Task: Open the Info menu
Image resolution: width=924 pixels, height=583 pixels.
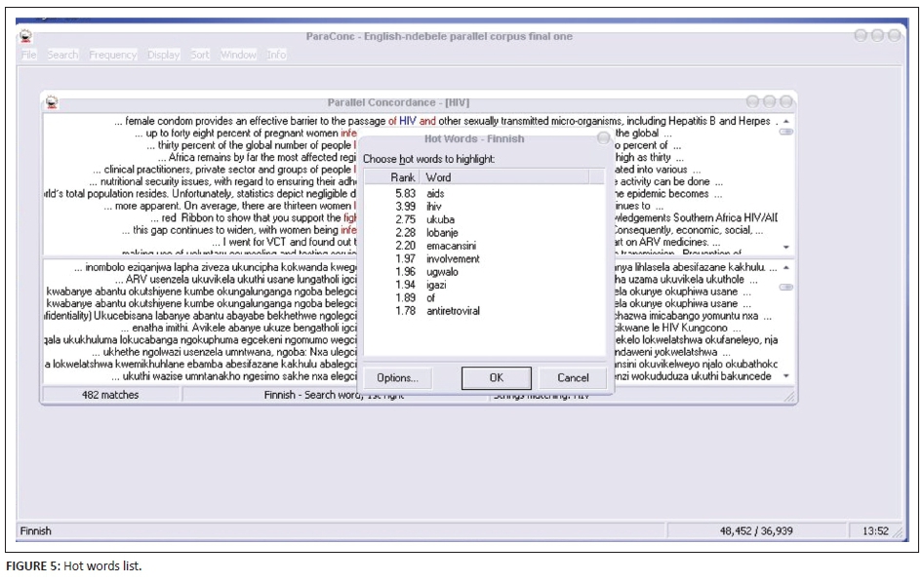Action: tap(277, 55)
